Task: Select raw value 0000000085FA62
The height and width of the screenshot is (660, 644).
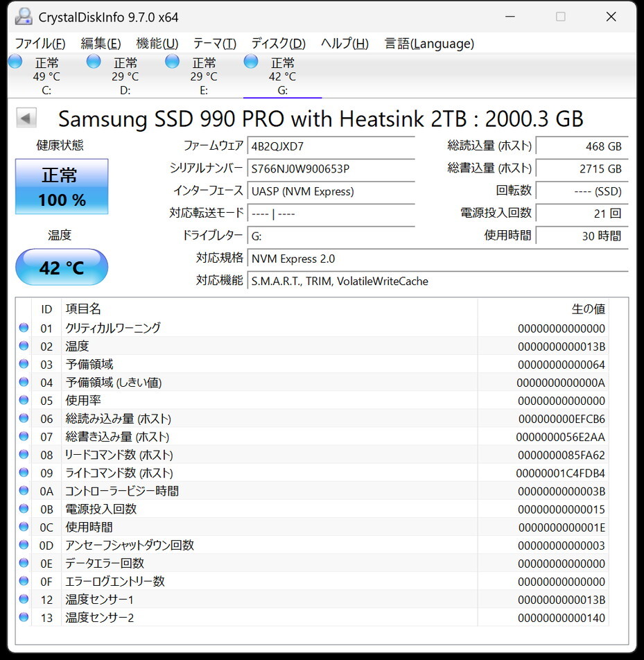Action: pyautogui.click(x=562, y=455)
